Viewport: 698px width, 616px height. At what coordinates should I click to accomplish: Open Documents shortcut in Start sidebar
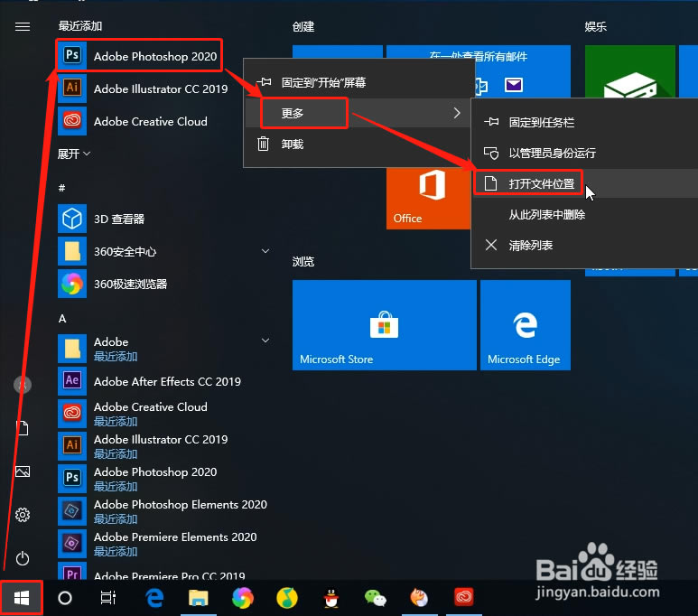23,428
